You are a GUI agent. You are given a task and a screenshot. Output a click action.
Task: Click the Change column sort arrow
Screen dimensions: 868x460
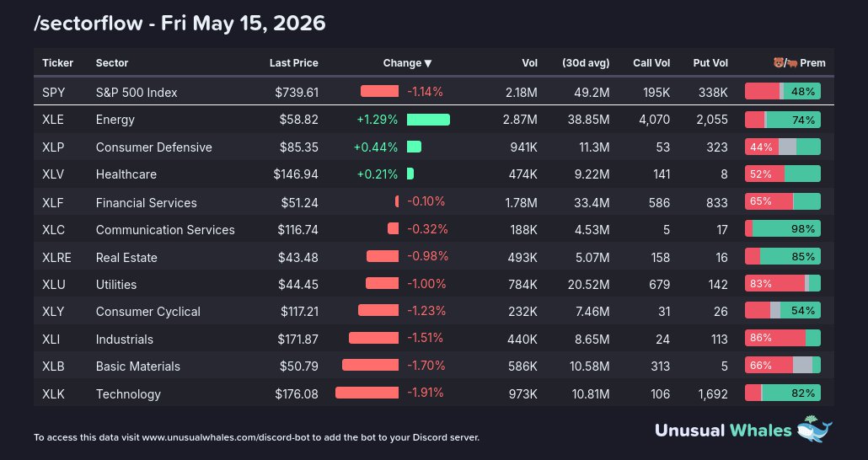coord(427,64)
